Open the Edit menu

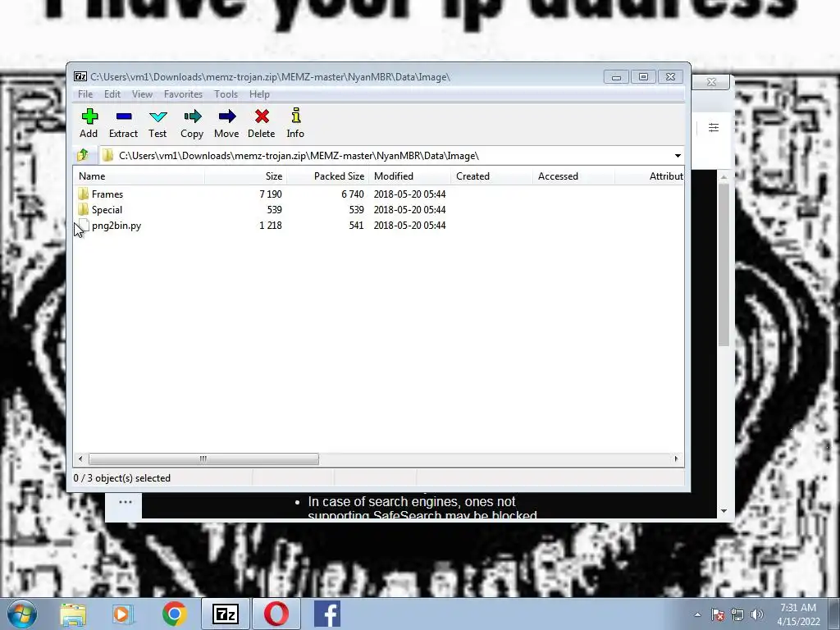tap(112, 94)
